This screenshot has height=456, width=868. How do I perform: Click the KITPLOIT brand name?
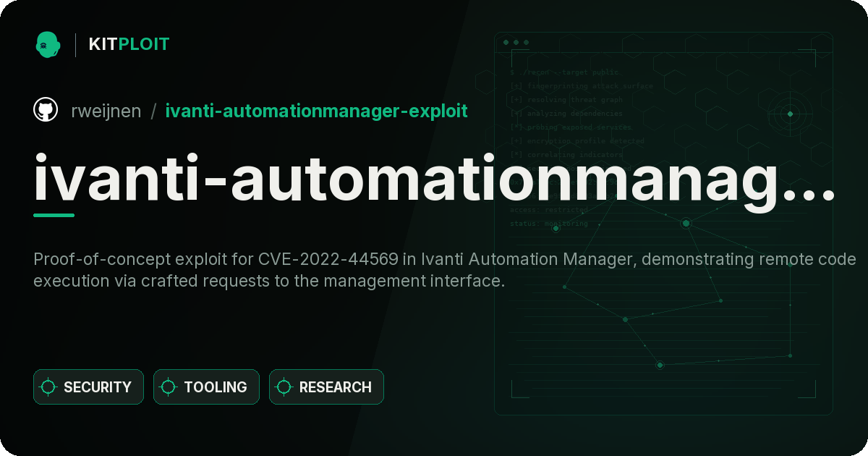click(129, 44)
